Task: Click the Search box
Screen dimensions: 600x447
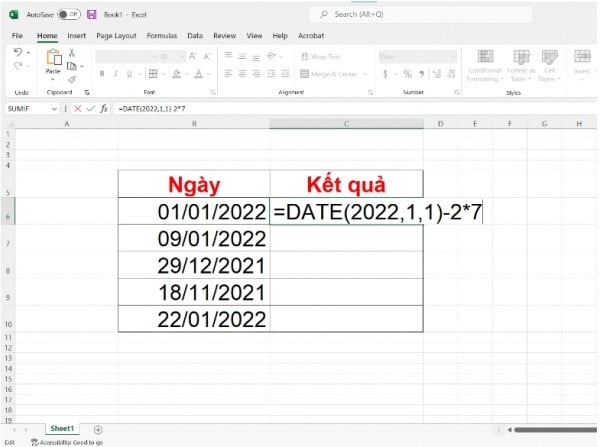Action: click(x=421, y=15)
